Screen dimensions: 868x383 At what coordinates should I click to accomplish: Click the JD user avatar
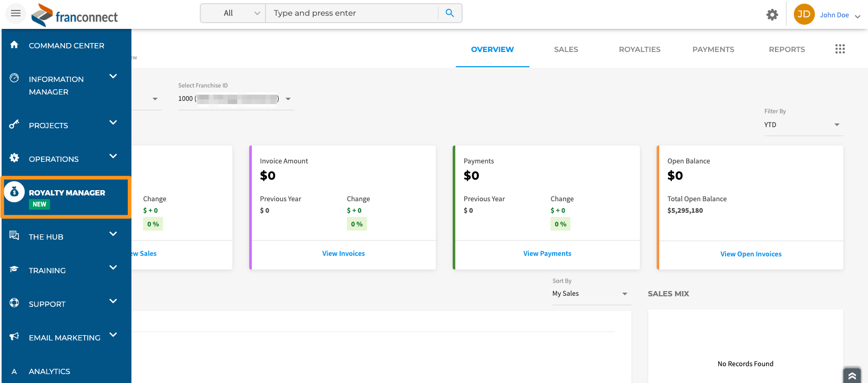tap(804, 14)
